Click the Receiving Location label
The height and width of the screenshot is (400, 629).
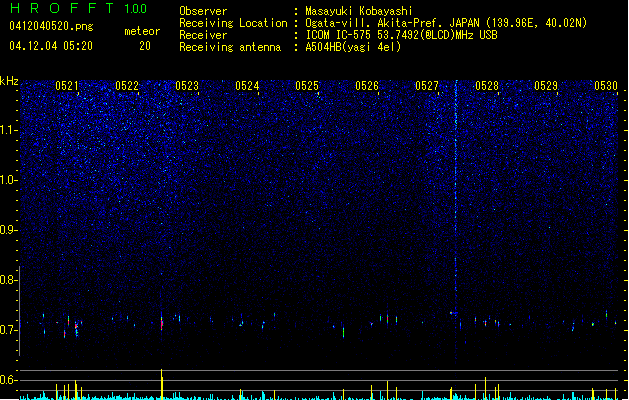(233, 23)
